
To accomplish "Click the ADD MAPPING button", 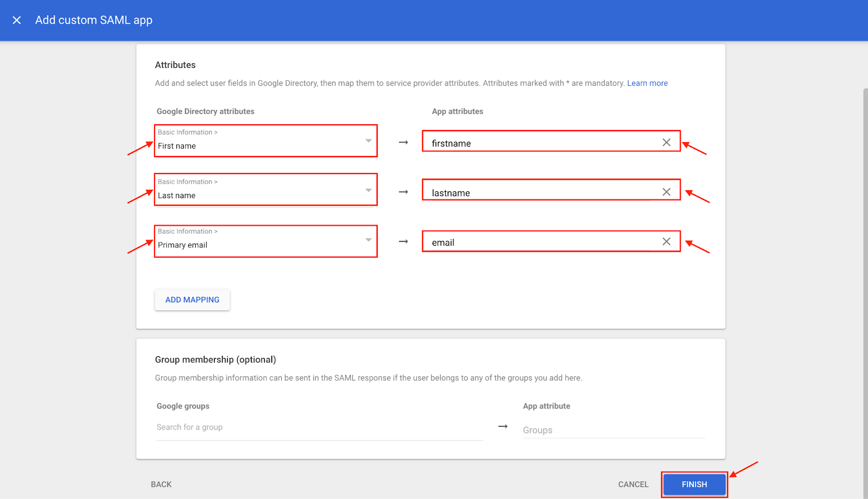I will (x=192, y=299).
